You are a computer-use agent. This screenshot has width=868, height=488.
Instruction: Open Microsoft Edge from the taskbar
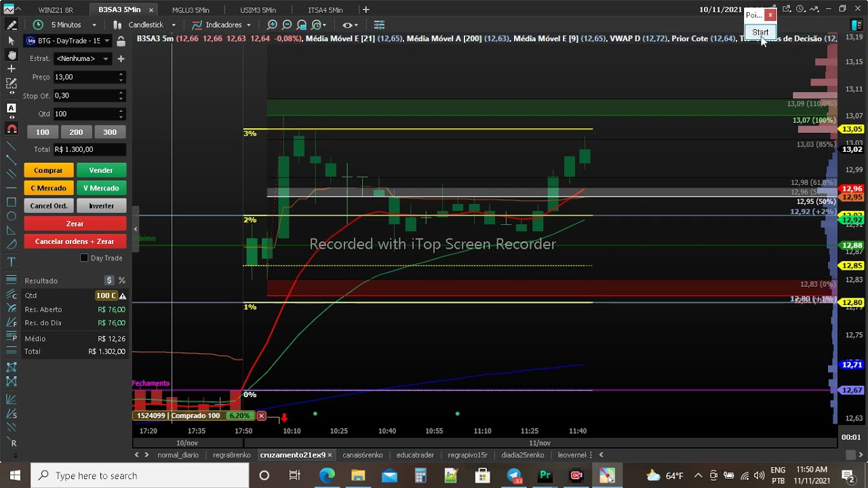327,476
